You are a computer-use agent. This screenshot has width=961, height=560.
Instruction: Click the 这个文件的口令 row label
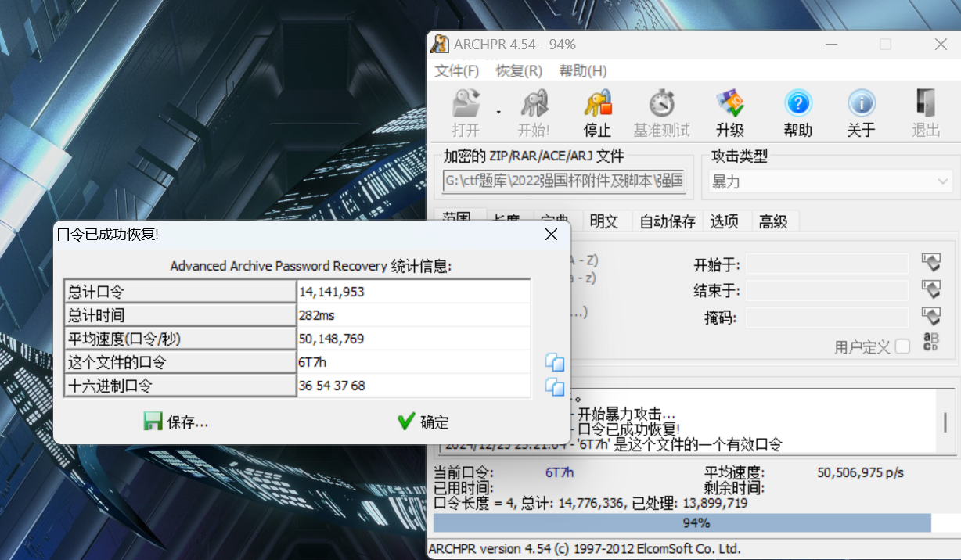tap(180, 362)
